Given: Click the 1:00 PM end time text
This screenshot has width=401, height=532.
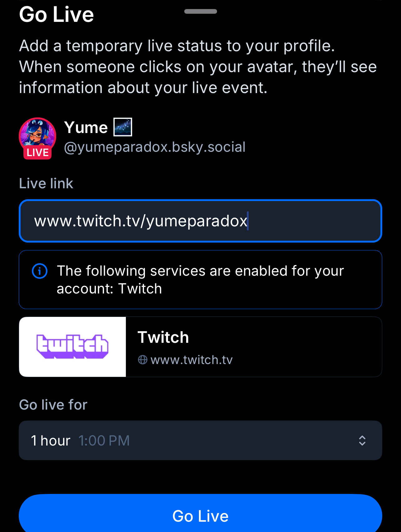Looking at the screenshot, I should click(104, 441).
